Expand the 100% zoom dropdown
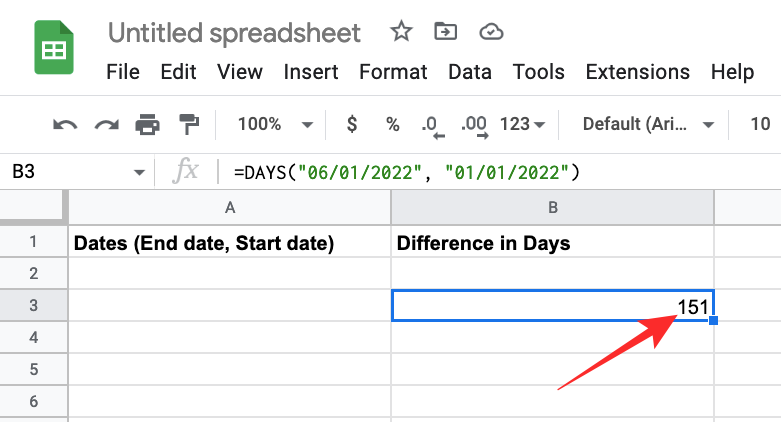Screen dimensions: 781x422 point(274,125)
